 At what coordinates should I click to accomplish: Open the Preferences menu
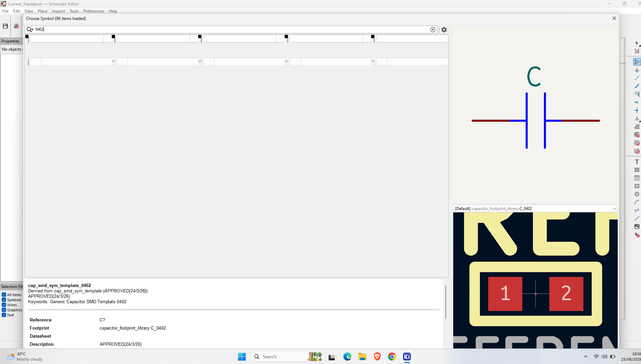click(x=94, y=11)
